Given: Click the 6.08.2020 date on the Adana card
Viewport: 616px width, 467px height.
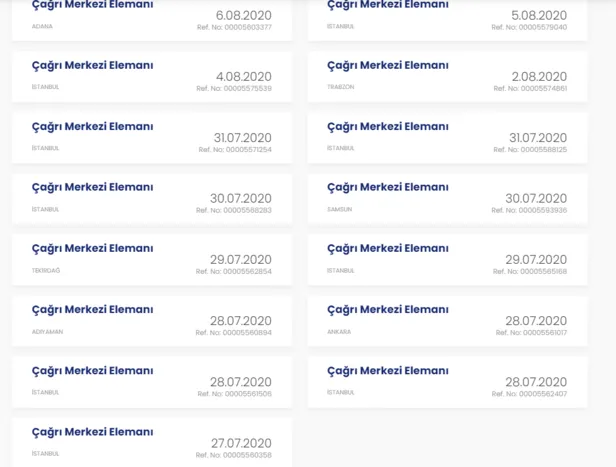Looking at the screenshot, I should [x=243, y=15].
